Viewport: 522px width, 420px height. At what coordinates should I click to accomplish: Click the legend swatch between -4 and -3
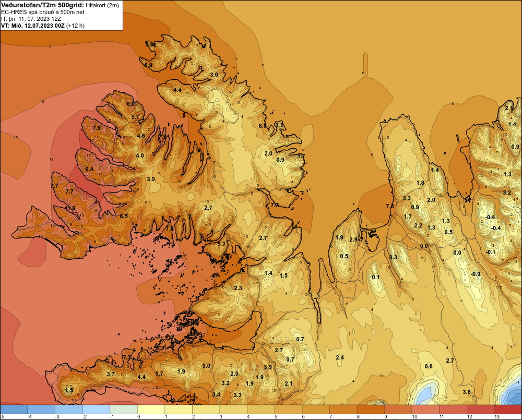coord(41,410)
